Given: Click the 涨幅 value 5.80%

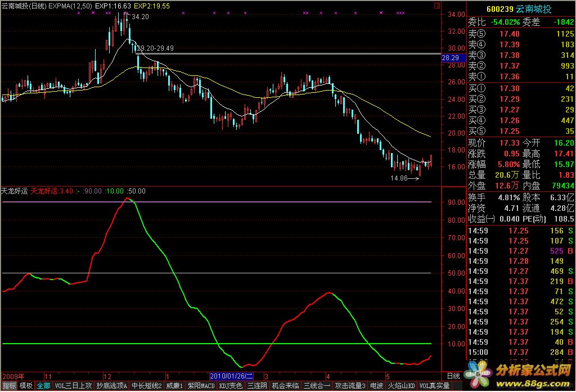Looking at the screenshot, I should pyautogui.click(x=508, y=164).
